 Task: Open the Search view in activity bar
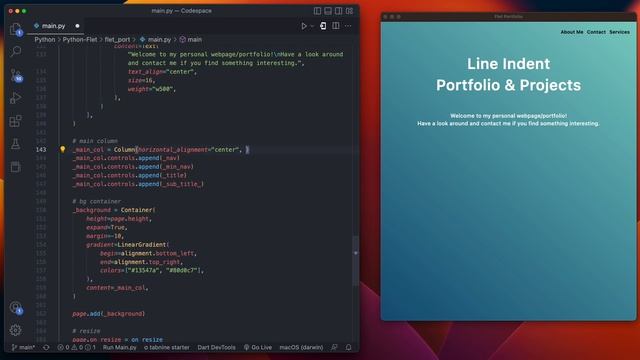click(x=16, y=51)
